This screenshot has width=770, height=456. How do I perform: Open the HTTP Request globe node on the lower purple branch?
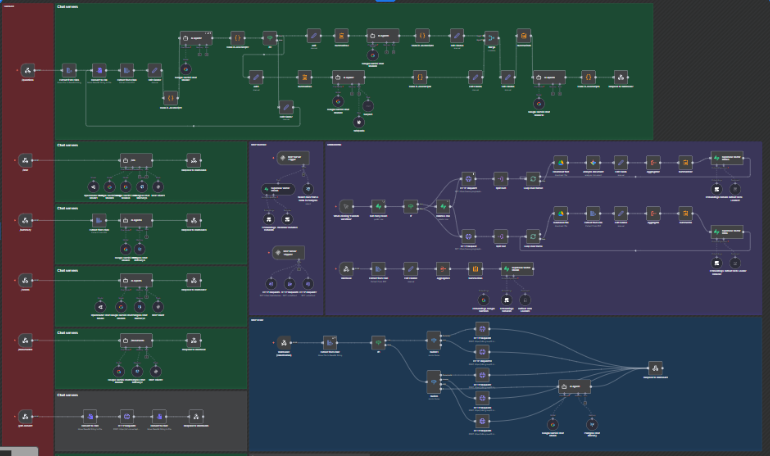point(468,236)
